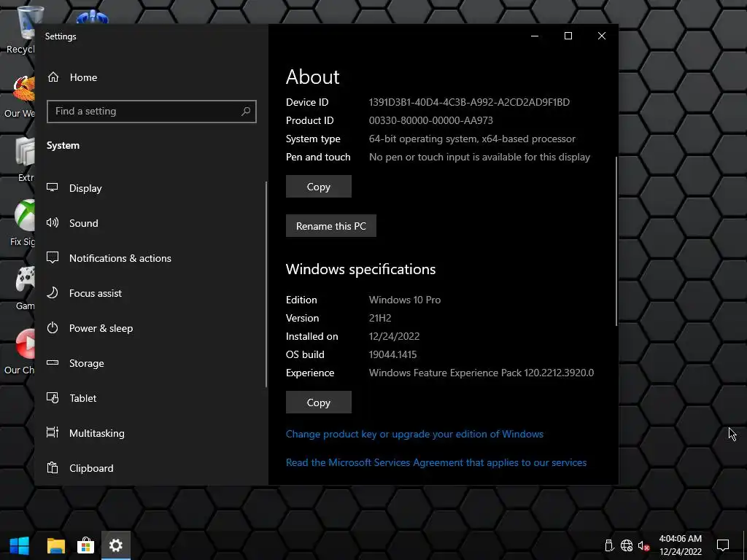
Task: Open Multitasking settings
Action: (x=152, y=433)
